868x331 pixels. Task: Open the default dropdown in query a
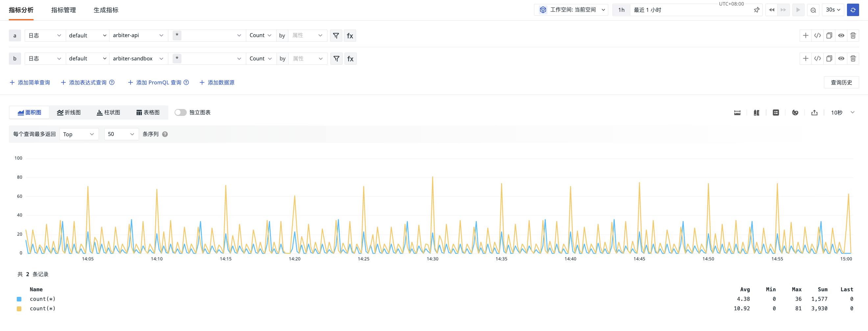(87, 35)
